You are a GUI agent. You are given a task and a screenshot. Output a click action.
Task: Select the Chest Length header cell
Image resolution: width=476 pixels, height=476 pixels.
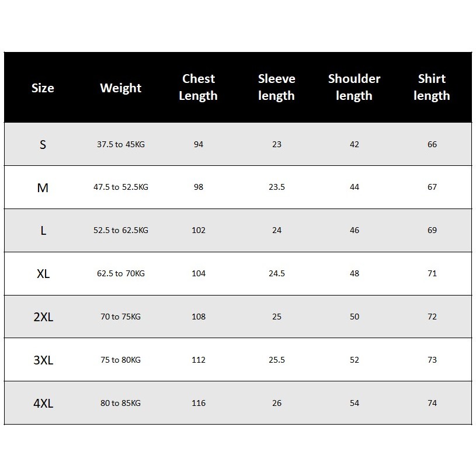click(198, 87)
